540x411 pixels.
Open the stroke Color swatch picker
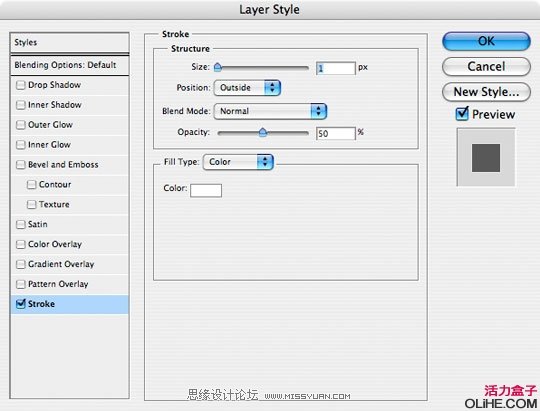point(206,191)
